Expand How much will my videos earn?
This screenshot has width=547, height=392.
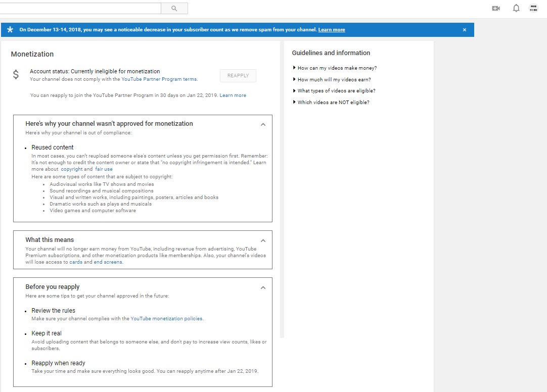click(332, 79)
